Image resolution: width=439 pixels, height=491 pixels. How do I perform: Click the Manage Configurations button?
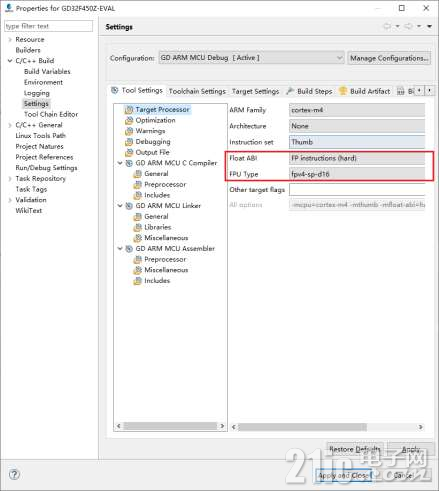coord(389,58)
